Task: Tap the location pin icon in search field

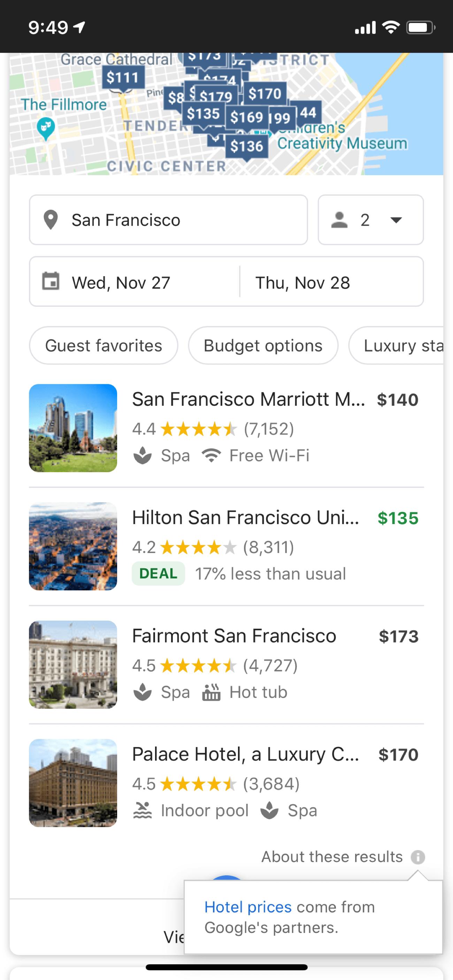Action: 51,220
